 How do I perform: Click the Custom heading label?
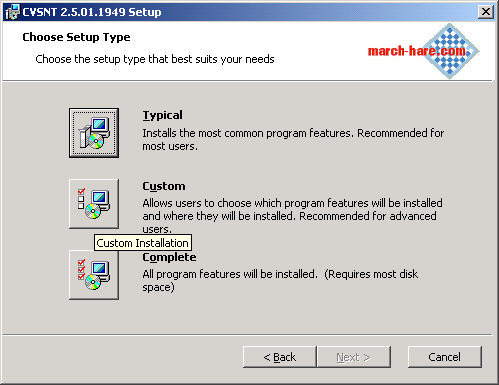point(164,186)
